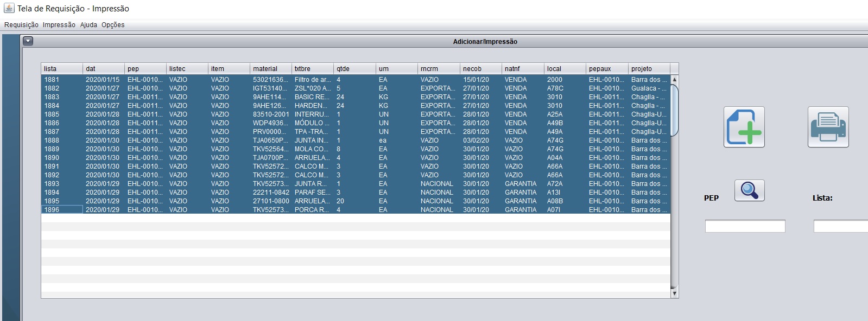This screenshot has width=868, height=321.
Task: Click the material column header
Action: click(271, 69)
